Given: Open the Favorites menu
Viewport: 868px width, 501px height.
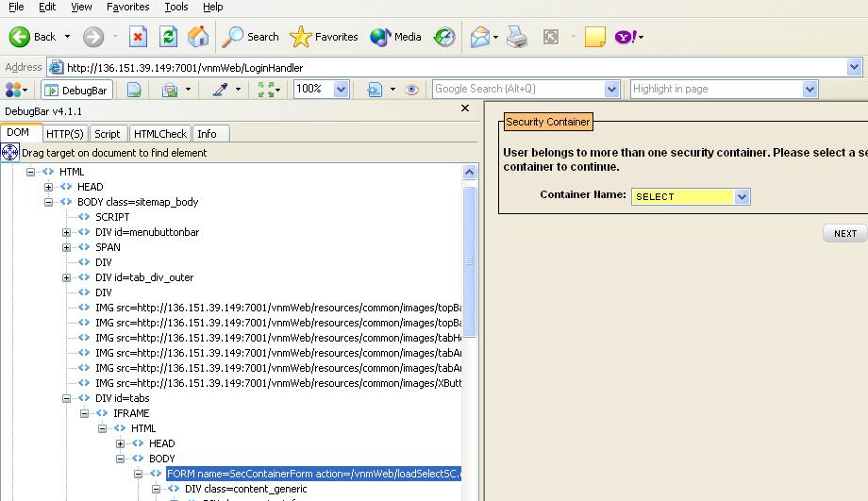Looking at the screenshot, I should click(x=127, y=7).
